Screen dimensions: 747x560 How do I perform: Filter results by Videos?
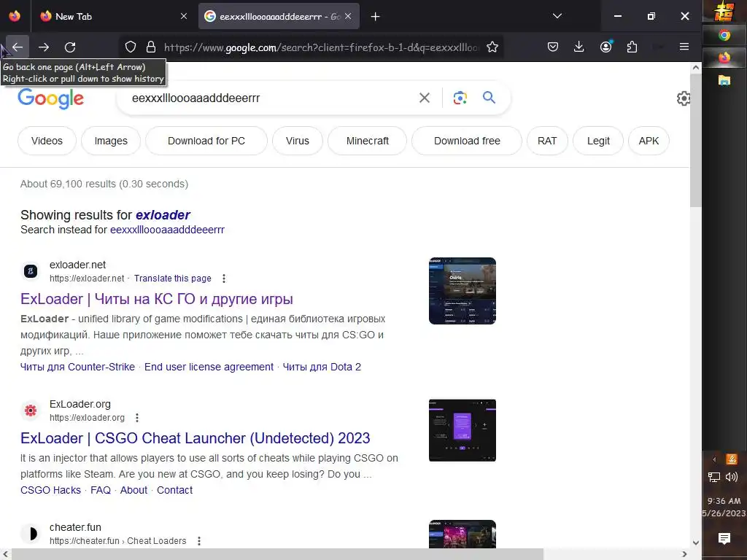coord(47,141)
